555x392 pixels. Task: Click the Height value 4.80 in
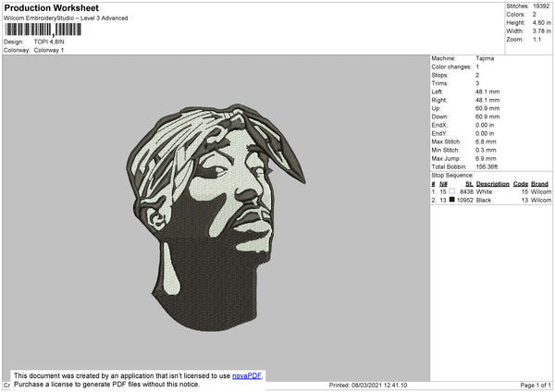(541, 22)
